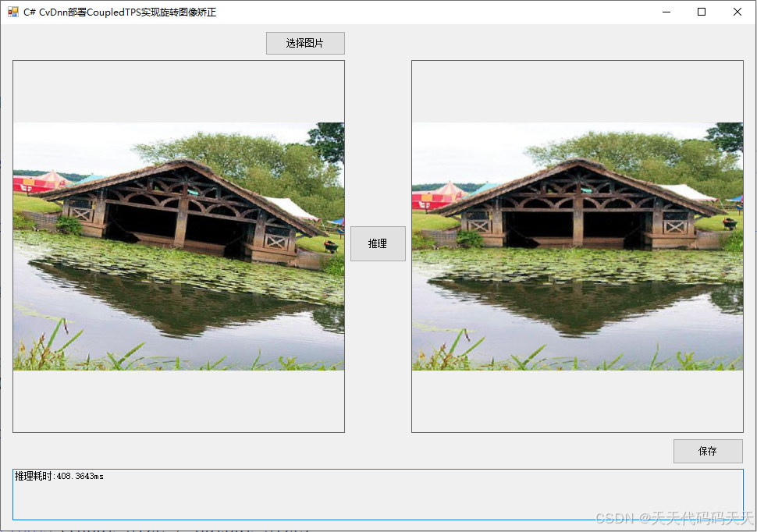Click the 选择图片 button
This screenshot has width=757, height=532.
click(x=305, y=44)
